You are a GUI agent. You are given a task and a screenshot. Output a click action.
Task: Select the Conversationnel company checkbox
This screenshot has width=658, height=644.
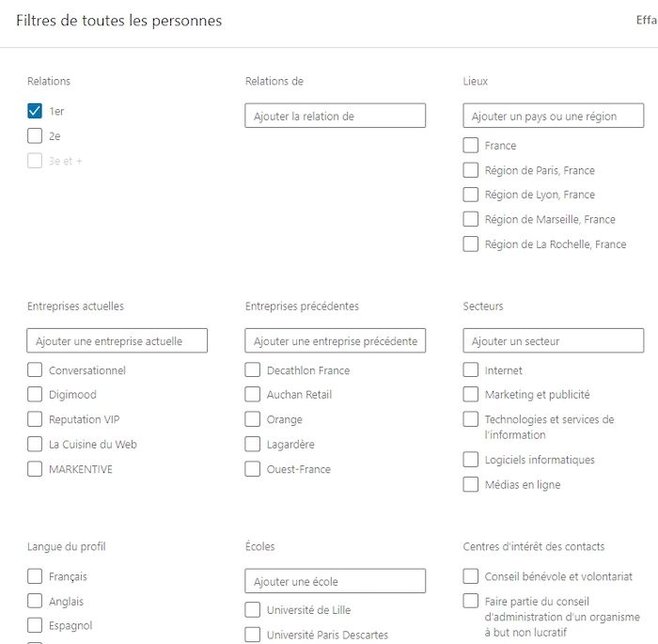[35, 370]
